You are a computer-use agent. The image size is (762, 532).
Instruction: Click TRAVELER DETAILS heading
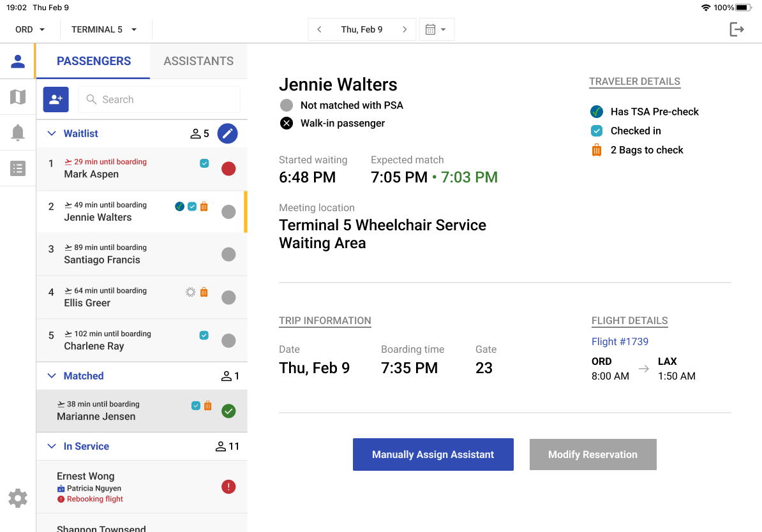tap(634, 82)
